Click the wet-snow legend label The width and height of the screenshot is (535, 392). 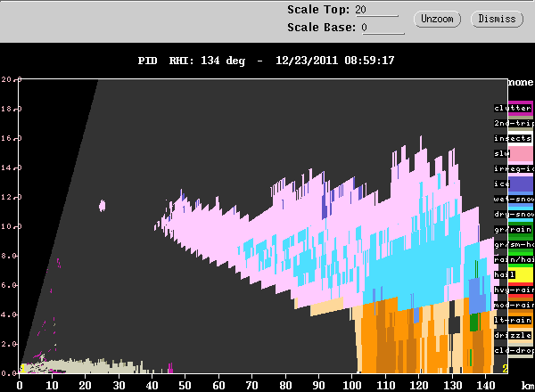pyautogui.click(x=514, y=199)
